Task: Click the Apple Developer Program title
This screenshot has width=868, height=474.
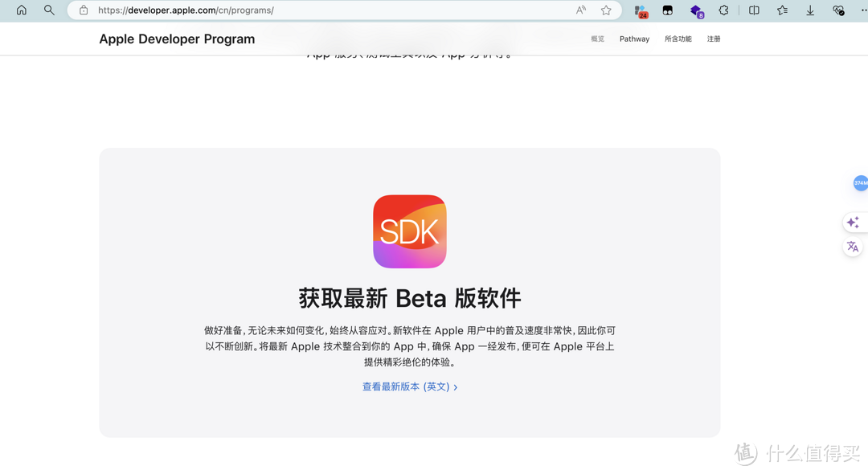Action: pos(177,39)
